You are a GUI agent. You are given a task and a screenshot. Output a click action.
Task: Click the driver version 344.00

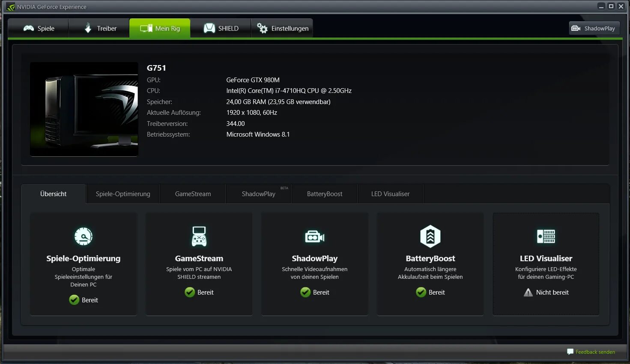click(236, 124)
